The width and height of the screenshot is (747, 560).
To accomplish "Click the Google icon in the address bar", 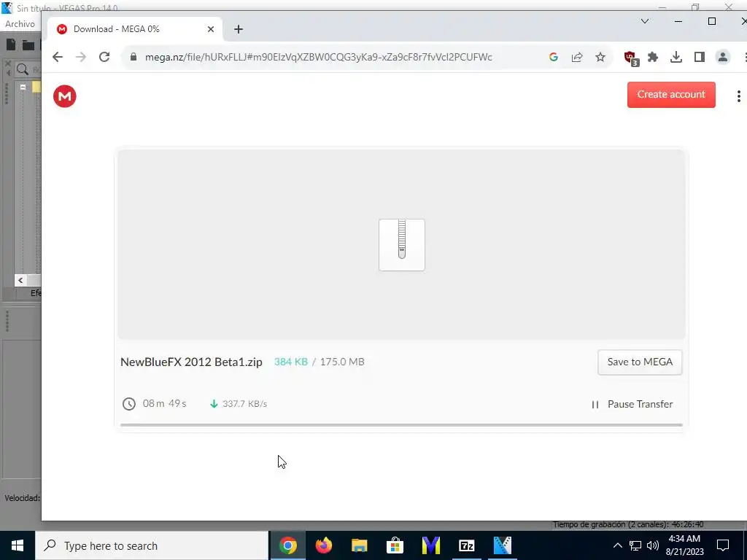I will (x=554, y=57).
